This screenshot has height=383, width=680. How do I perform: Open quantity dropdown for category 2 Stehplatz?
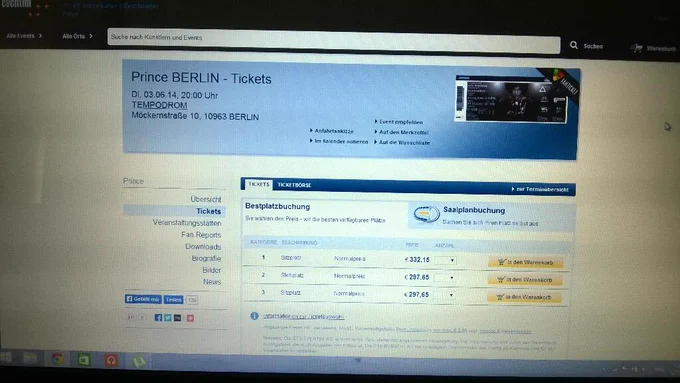tap(445, 278)
